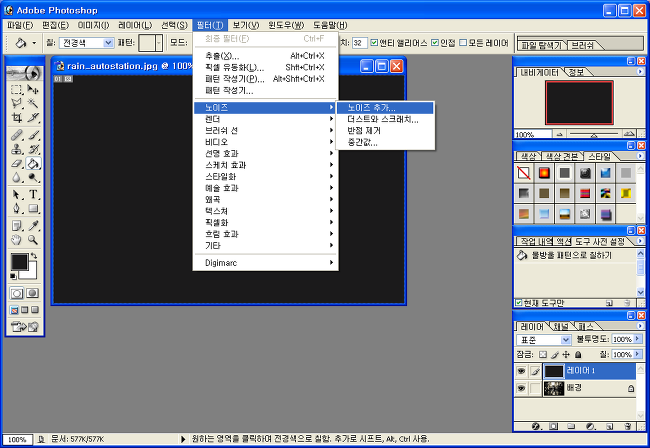Toggle the 인접 checkbox

(435, 43)
